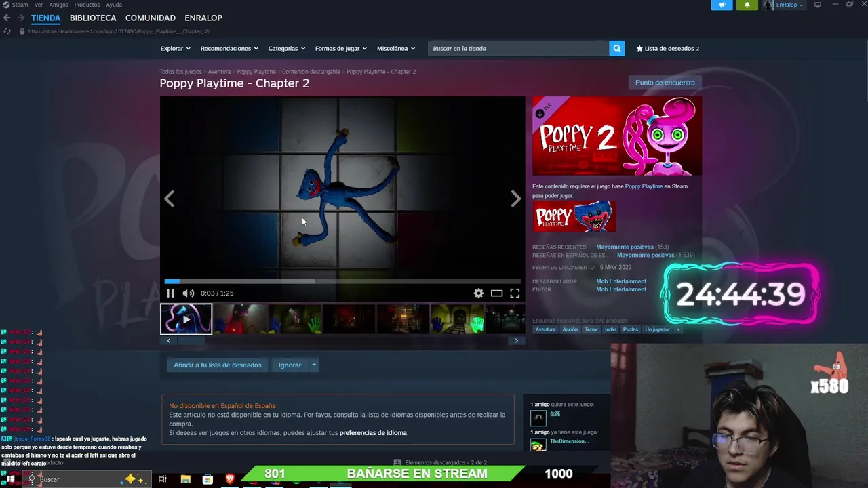Click the big picture mode monitor icon

[818, 5]
